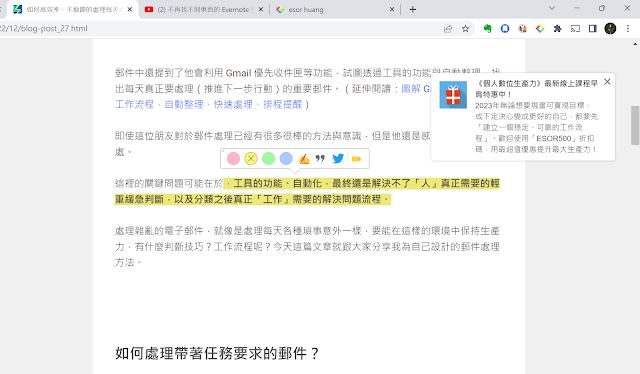The height and width of the screenshot is (374, 640).
Task: Remove the yellow highlight via X swatch
Action: (251, 158)
